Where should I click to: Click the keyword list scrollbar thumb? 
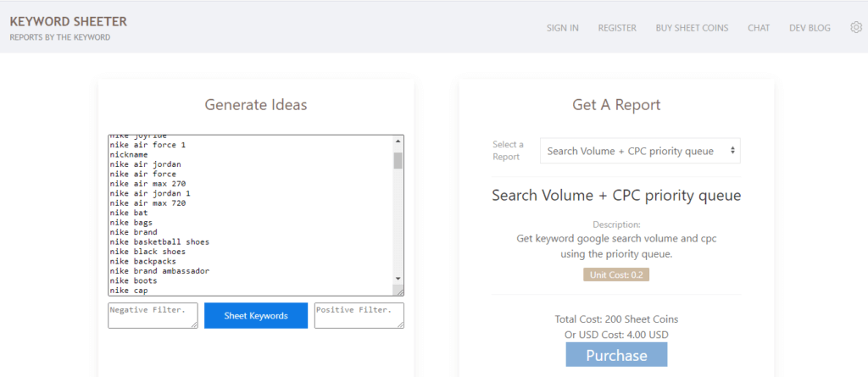[x=398, y=161]
